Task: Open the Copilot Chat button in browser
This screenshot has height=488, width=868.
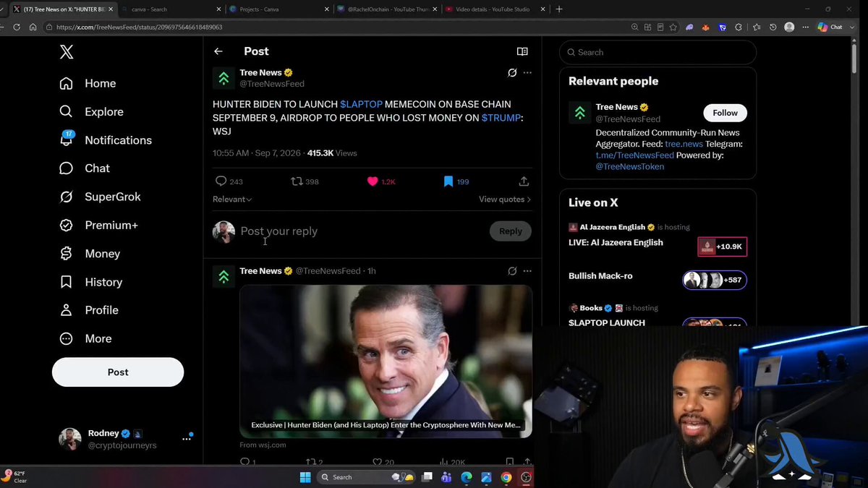Action: (830, 27)
